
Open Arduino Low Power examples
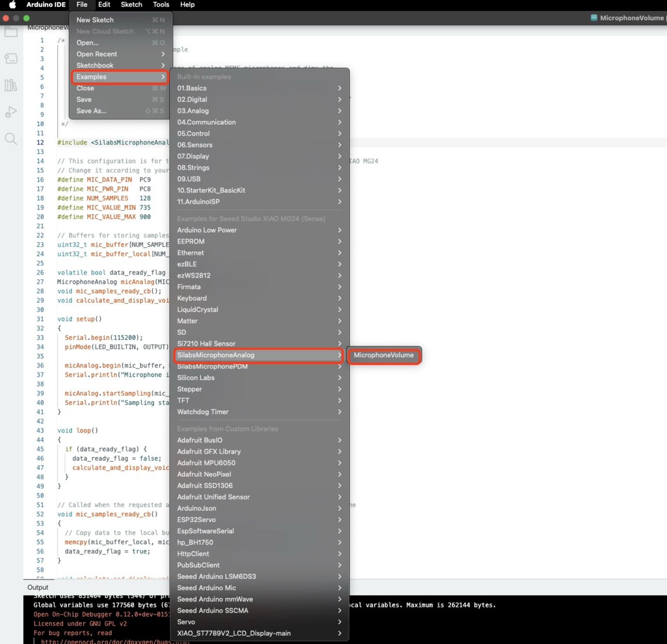[x=259, y=230]
